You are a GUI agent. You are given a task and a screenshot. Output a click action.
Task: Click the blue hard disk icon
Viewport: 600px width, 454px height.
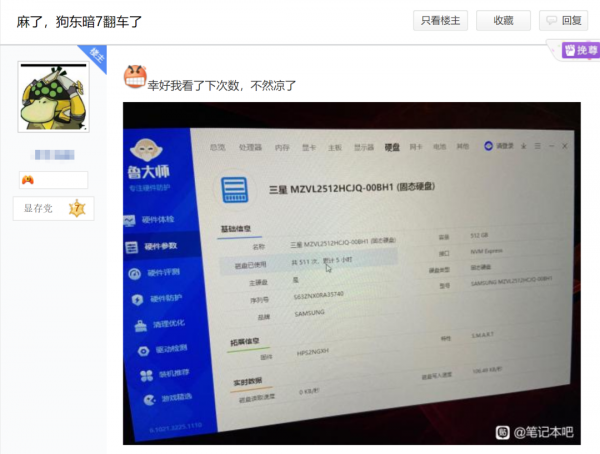coord(235,189)
